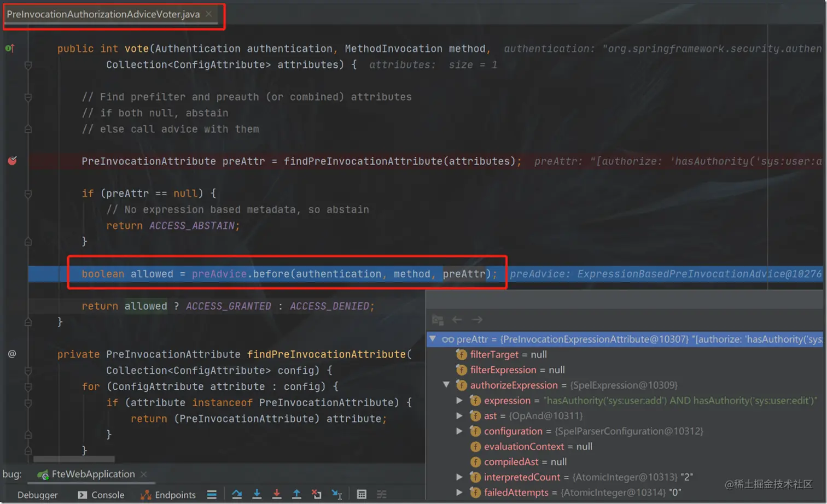Fold the comment block starting 'Find prefilter'
827x504 pixels.
coord(28,97)
